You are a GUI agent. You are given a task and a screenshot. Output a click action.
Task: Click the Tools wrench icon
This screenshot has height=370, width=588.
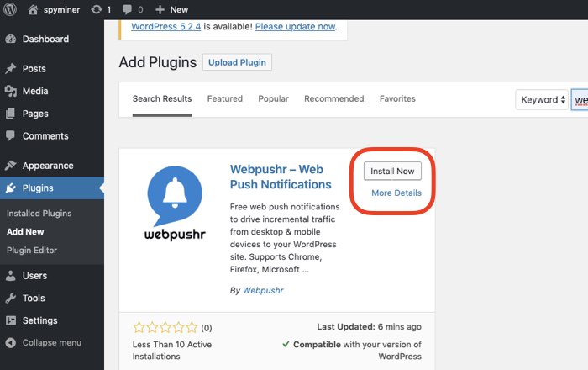pyautogui.click(x=11, y=298)
